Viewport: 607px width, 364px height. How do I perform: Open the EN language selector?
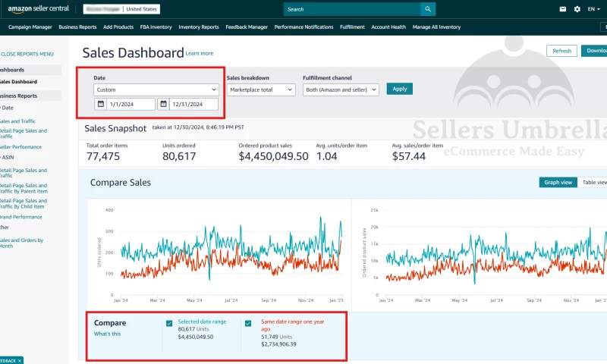[593, 9]
